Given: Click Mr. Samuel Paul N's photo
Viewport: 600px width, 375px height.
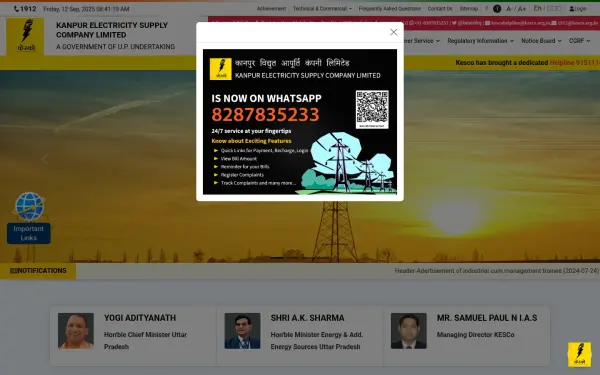Looking at the screenshot, I should tap(409, 331).
